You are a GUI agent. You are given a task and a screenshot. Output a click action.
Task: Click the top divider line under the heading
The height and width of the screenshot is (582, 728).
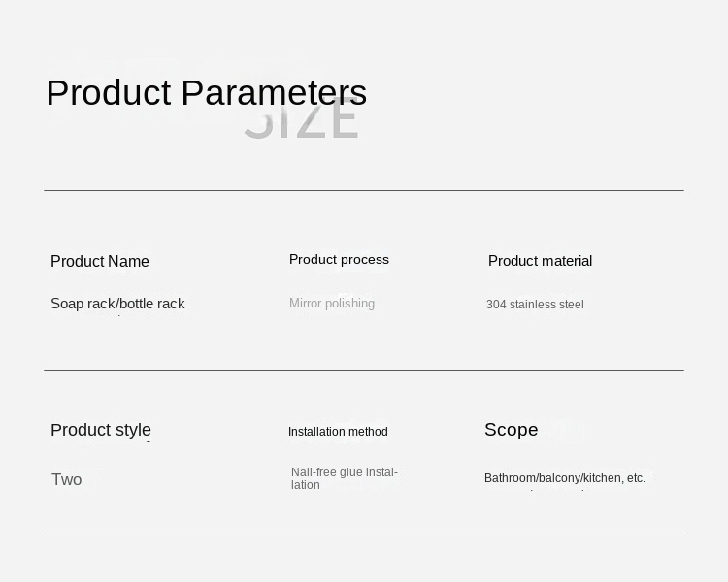point(364,191)
